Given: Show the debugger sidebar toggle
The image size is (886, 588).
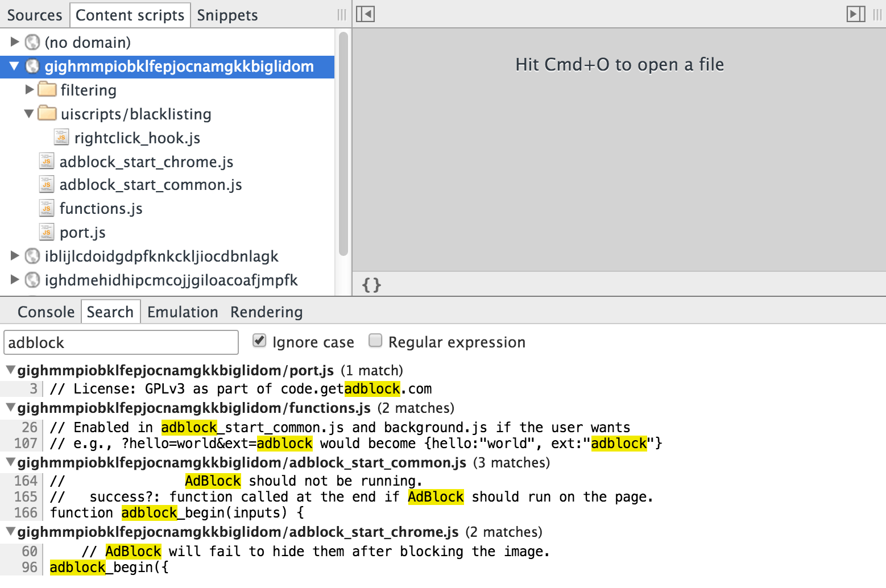Looking at the screenshot, I should click(x=856, y=14).
